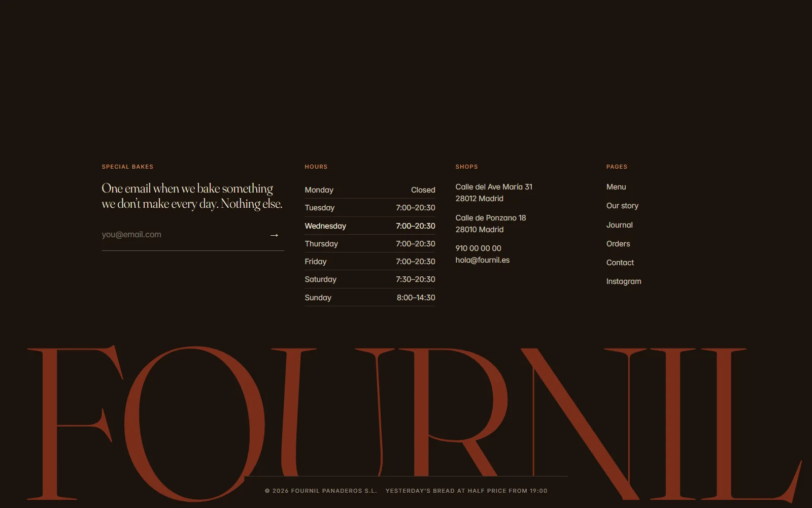Click Yesterday's bread at half price notice
This screenshot has width=812, height=508.
(466, 491)
